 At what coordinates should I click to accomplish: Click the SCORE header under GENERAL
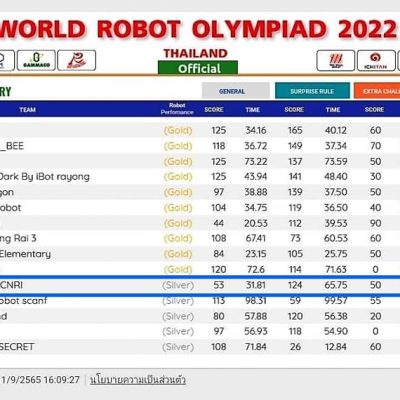coord(214,109)
